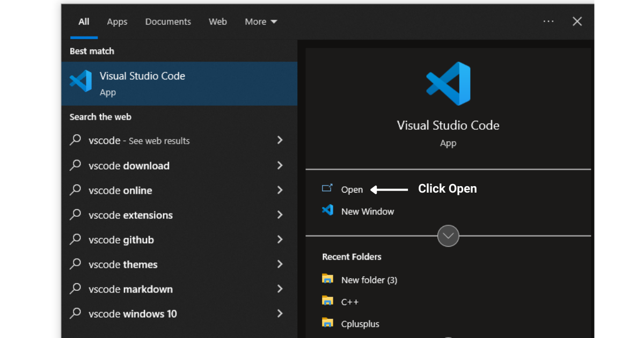
Task: Click vscode extensions suggestion text
Action: point(130,215)
